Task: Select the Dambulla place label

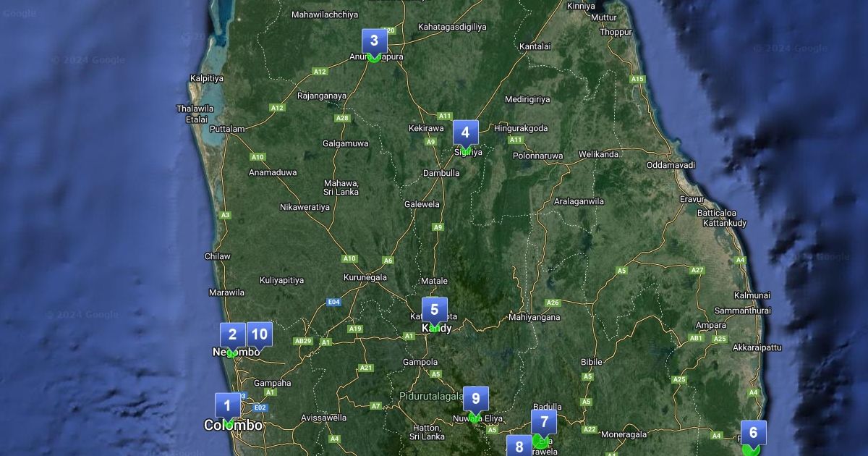Action: tap(441, 174)
